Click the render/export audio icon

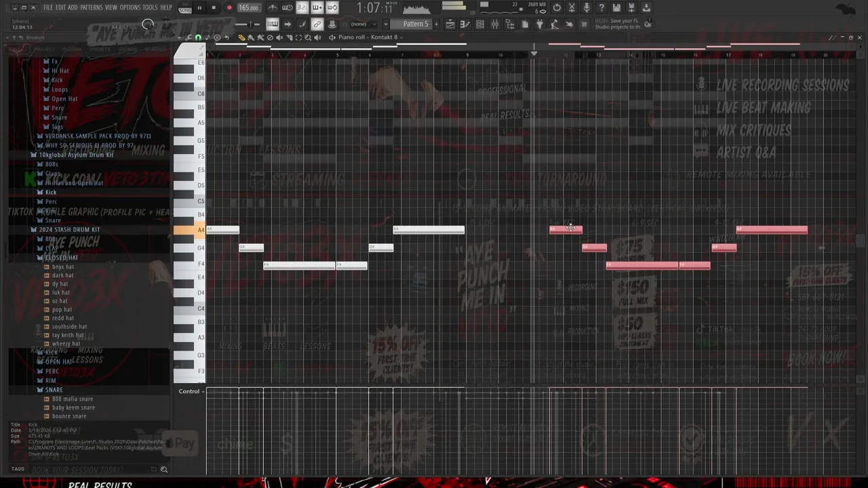point(646,7)
